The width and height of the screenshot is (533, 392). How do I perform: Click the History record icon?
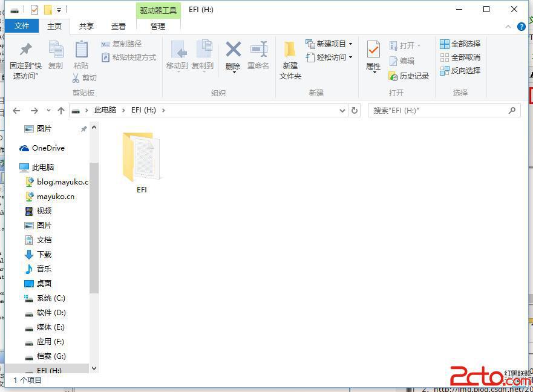click(x=394, y=76)
